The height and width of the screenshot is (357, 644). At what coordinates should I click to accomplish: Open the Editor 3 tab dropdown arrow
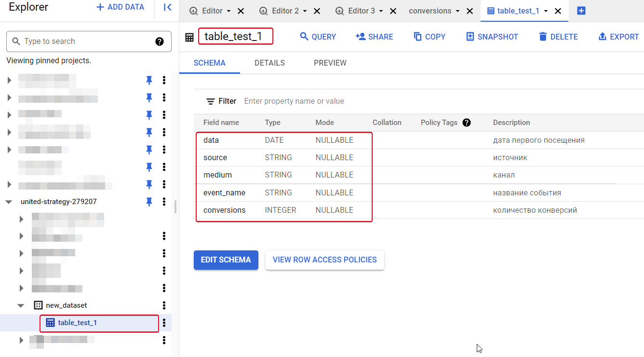(381, 11)
